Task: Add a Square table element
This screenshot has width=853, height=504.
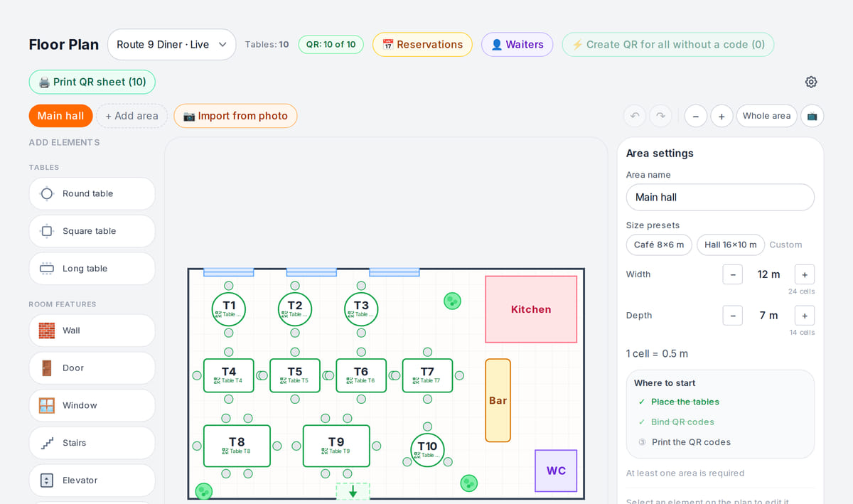Action: click(92, 231)
